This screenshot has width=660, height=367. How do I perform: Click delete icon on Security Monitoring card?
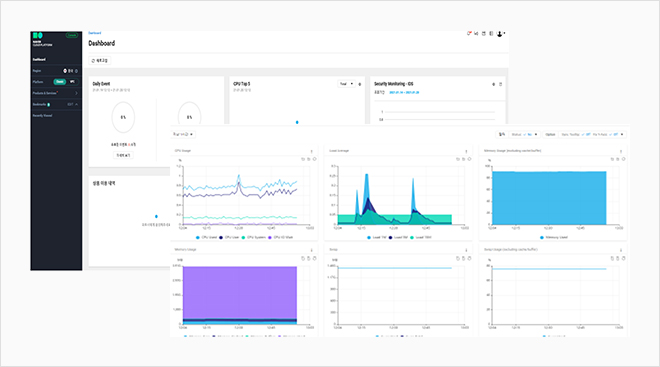point(500,84)
